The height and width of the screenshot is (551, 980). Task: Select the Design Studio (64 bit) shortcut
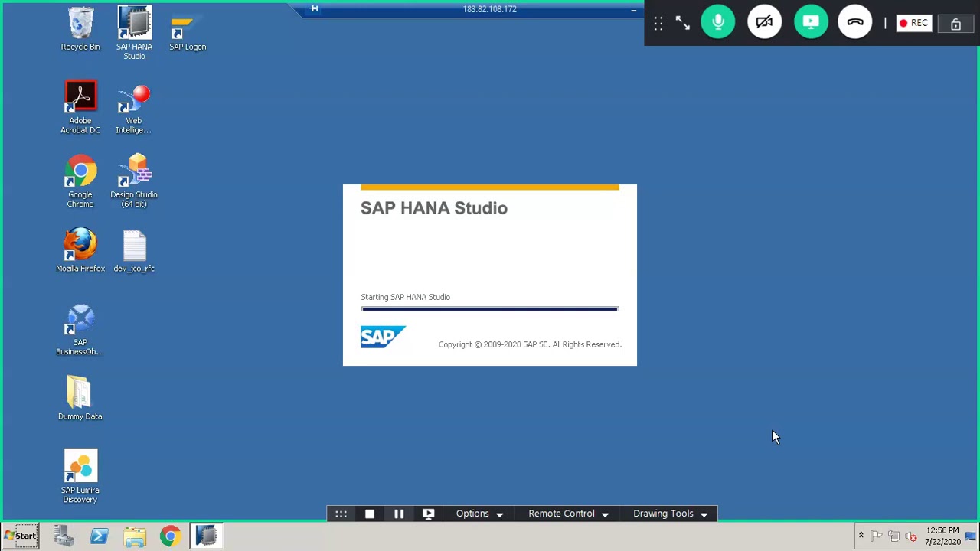pos(134,181)
